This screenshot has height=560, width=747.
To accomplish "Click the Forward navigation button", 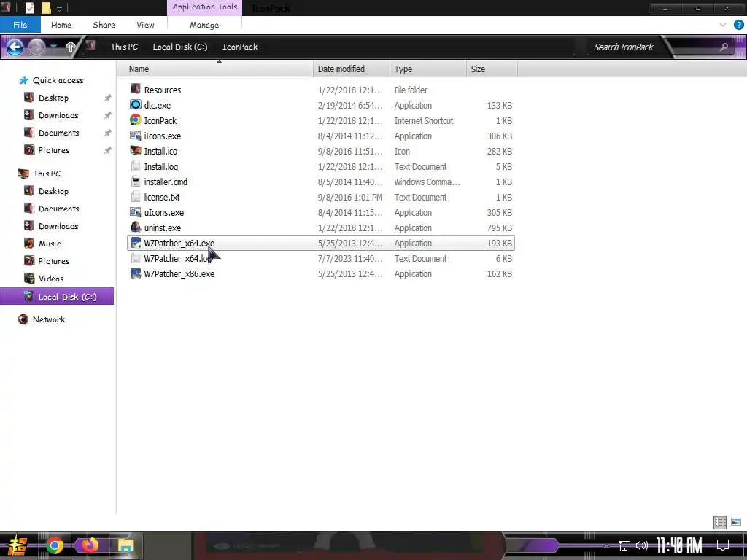I will pos(36,47).
